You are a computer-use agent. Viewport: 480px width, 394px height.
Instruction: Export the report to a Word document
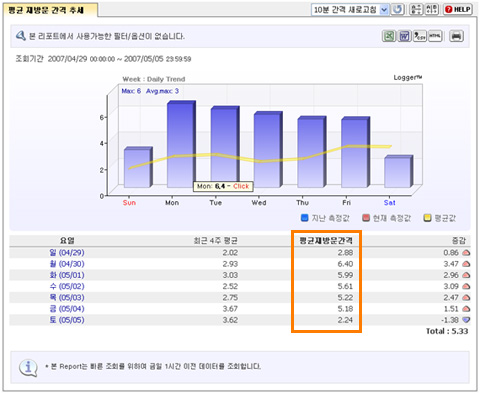[x=404, y=36]
